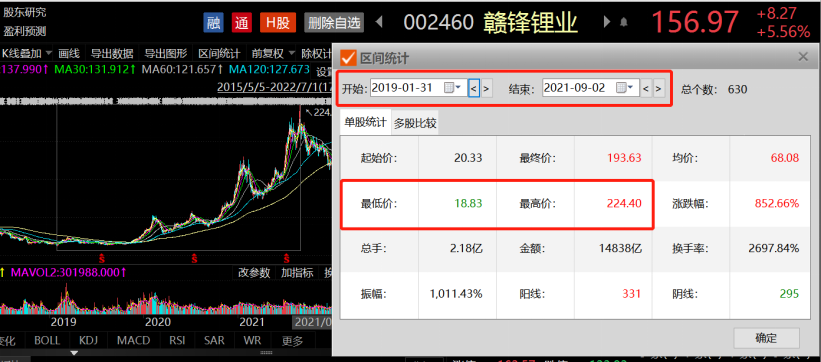Screen dimensions: 821x362
Task: Switch to the KDJ indicator tab
Action: coord(87,340)
